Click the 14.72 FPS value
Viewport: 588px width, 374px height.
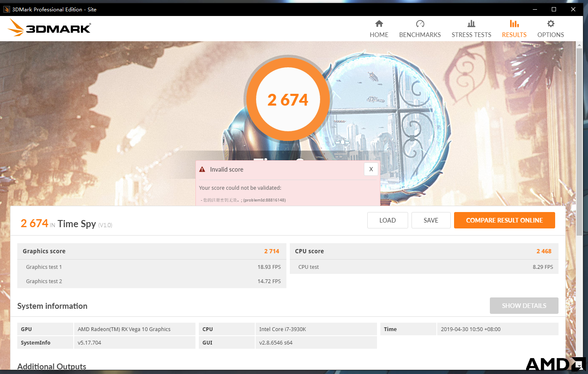coord(269,281)
